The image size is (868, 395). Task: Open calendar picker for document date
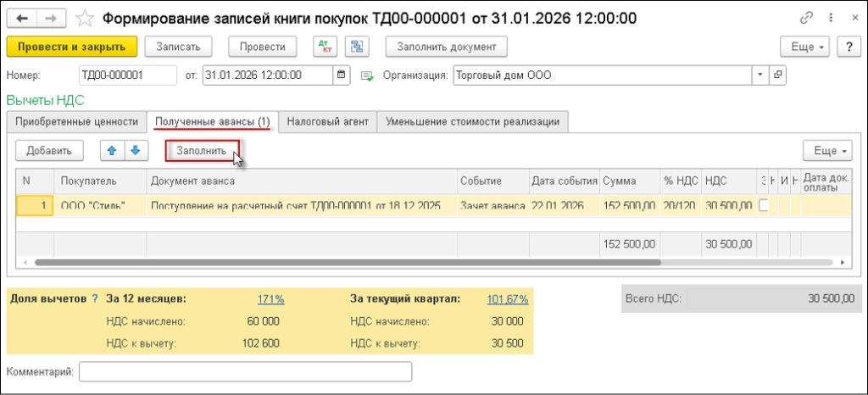click(x=341, y=75)
